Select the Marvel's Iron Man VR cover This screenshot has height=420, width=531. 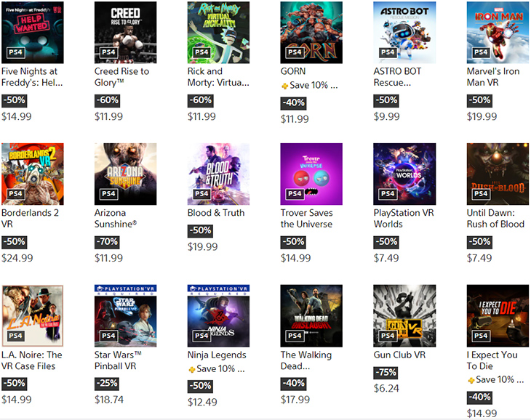498,33
